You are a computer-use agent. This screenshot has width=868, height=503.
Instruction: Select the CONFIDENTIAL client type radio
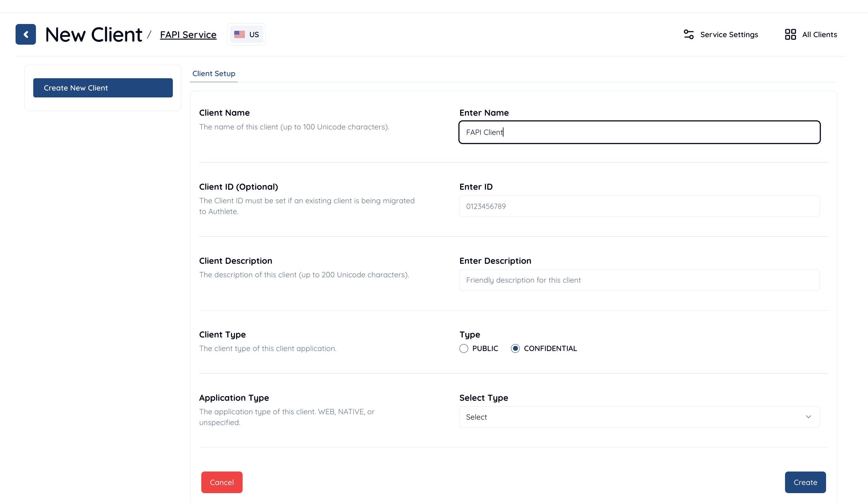[x=515, y=349]
